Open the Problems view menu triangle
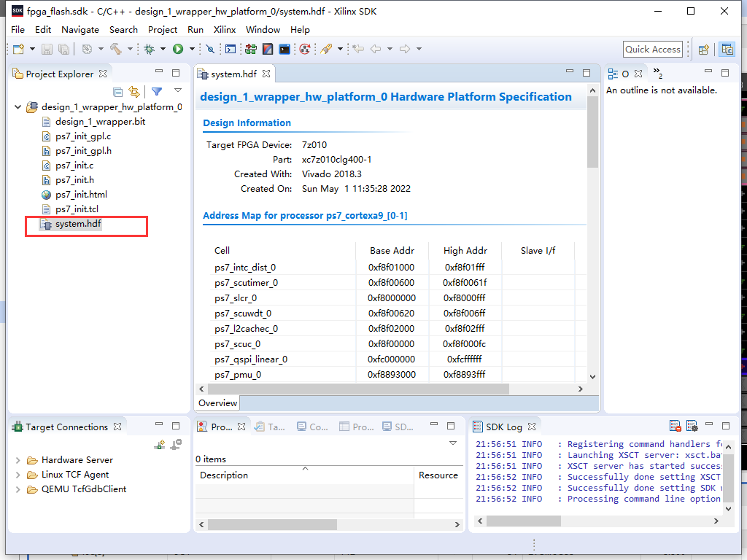 click(453, 443)
